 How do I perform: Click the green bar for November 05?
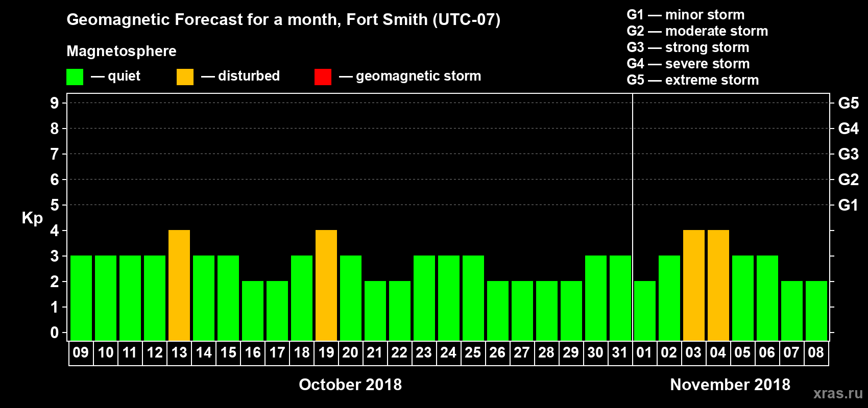click(743, 298)
